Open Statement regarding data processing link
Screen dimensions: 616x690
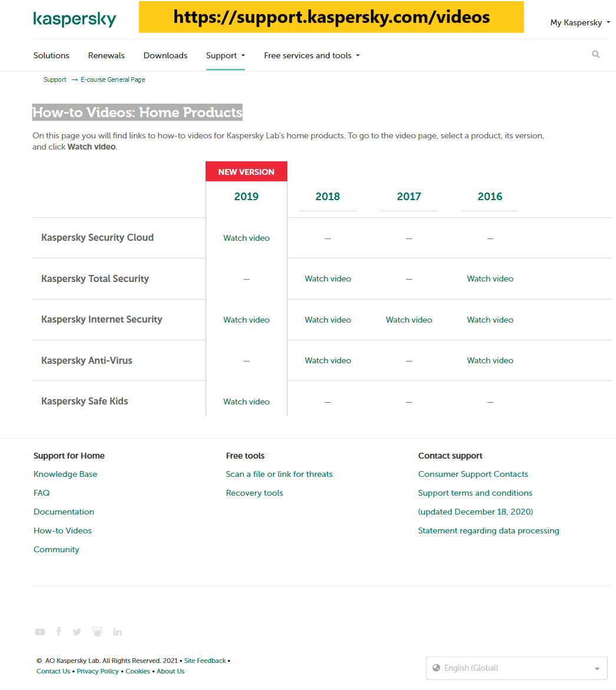(x=488, y=530)
